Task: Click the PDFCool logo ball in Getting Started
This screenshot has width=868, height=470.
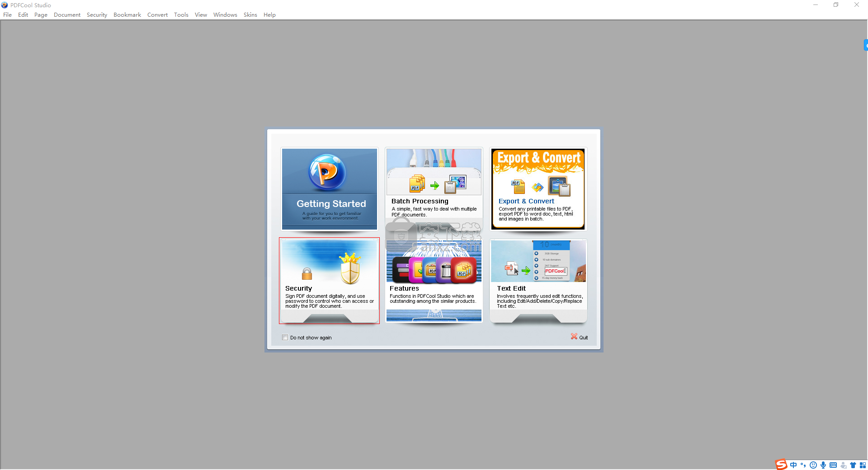Action: click(327, 173)
